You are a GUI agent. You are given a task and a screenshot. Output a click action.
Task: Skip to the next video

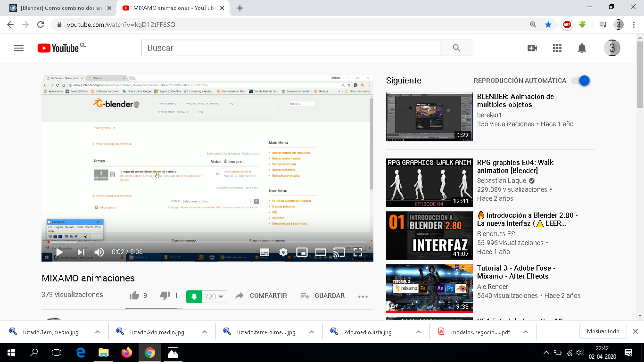pos(81,252)
